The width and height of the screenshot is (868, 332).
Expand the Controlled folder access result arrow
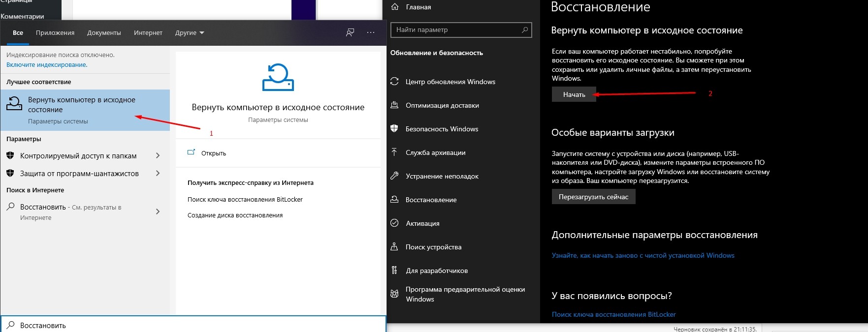tap(158, 156)
